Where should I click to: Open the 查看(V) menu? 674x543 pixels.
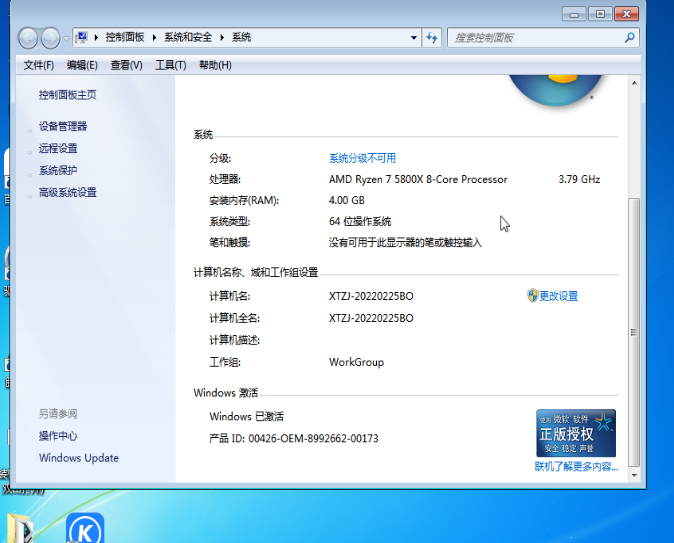tap(126, 65)
